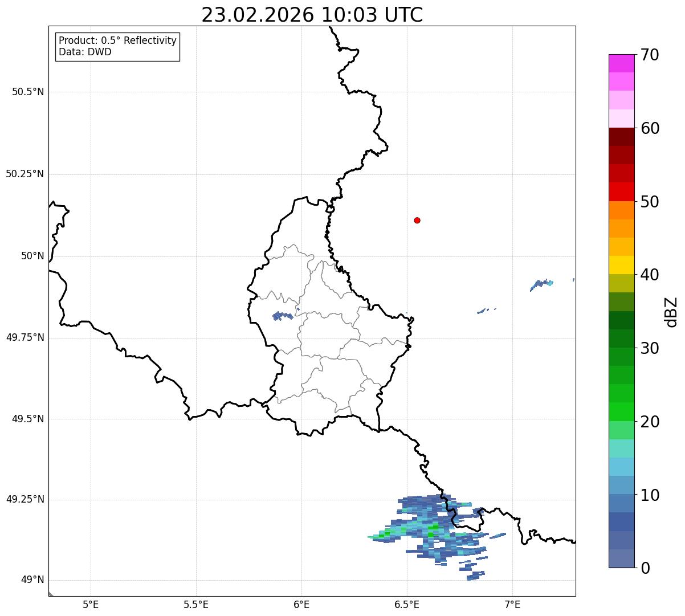Screen dimensions: 685x616
Task: Click the "6.5°E" longitude label
Action: coord(407,605)
